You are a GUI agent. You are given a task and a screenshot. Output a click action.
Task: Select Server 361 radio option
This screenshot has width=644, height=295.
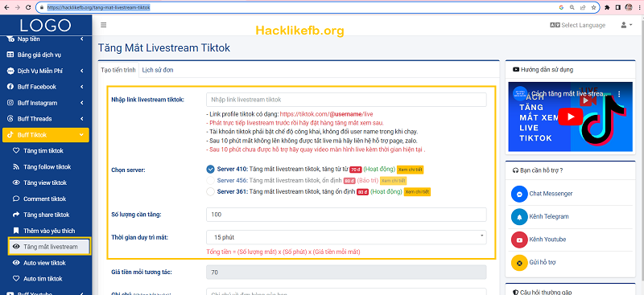pos(211,191)
